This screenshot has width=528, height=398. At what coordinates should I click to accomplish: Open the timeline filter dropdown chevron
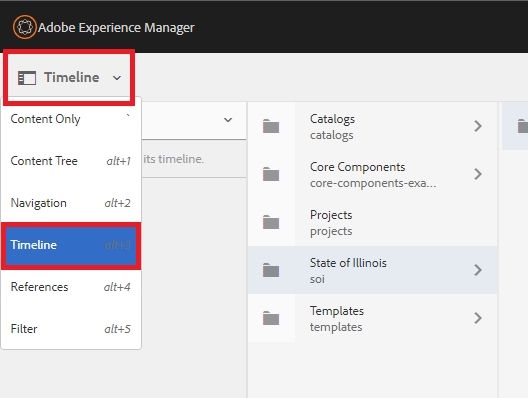coord(228,120)
